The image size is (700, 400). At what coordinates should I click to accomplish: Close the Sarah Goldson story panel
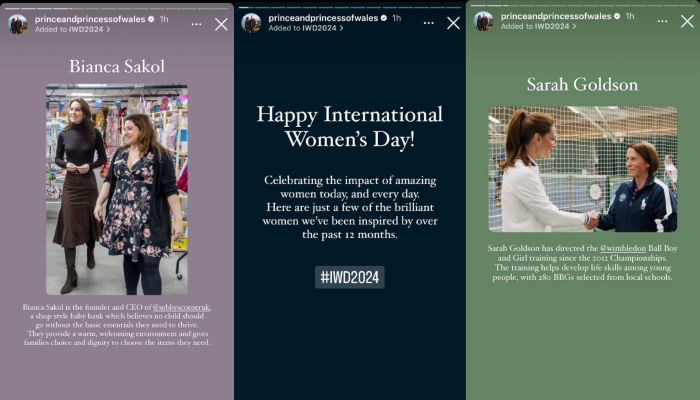coord(686,22)
